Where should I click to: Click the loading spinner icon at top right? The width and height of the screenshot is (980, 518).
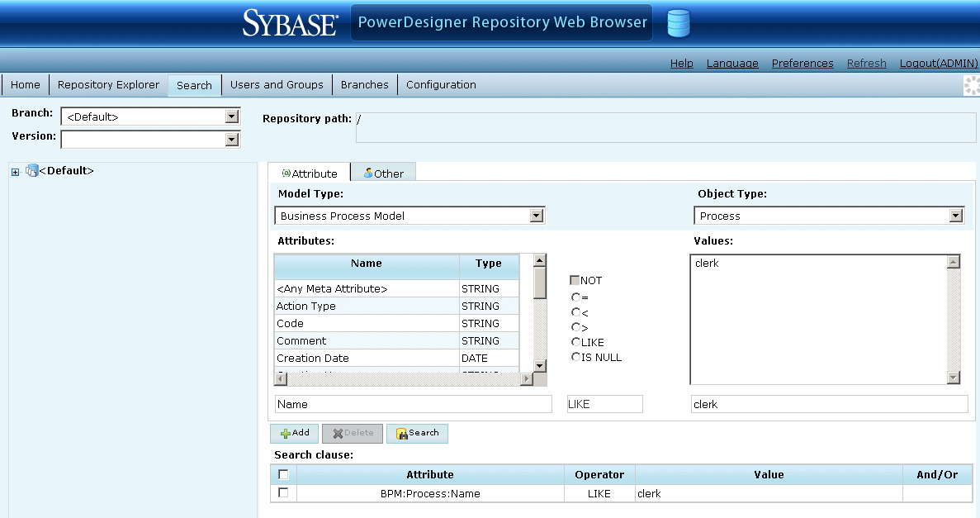click(x=971, y=85)
